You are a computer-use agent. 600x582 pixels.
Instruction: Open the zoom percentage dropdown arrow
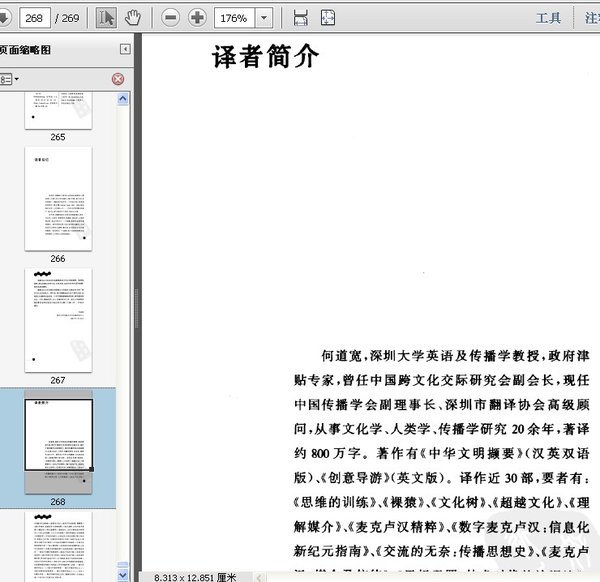pos(264,17)
